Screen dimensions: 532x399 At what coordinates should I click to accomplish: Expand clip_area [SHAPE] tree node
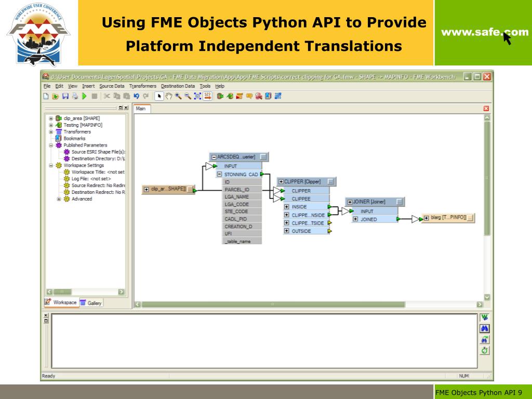tap(51, 118)
